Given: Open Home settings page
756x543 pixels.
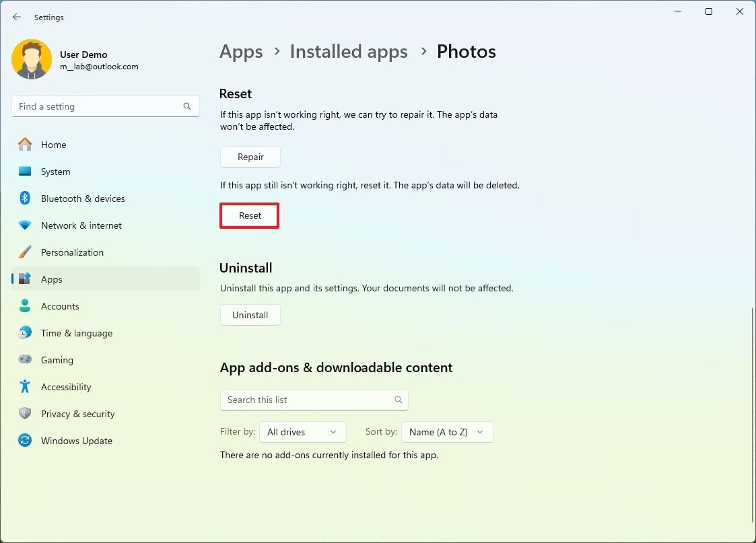Looking at the screenshot, I should [x=106, y=145].
